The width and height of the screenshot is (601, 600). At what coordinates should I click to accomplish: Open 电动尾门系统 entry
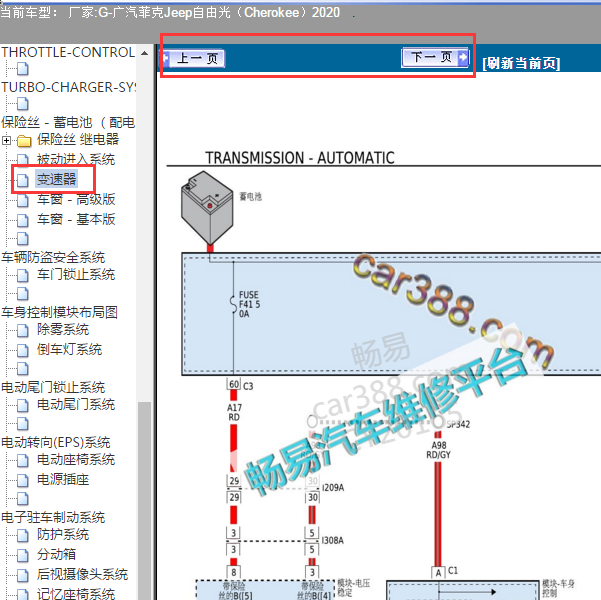pyautogui.click(x=76, y=404)
